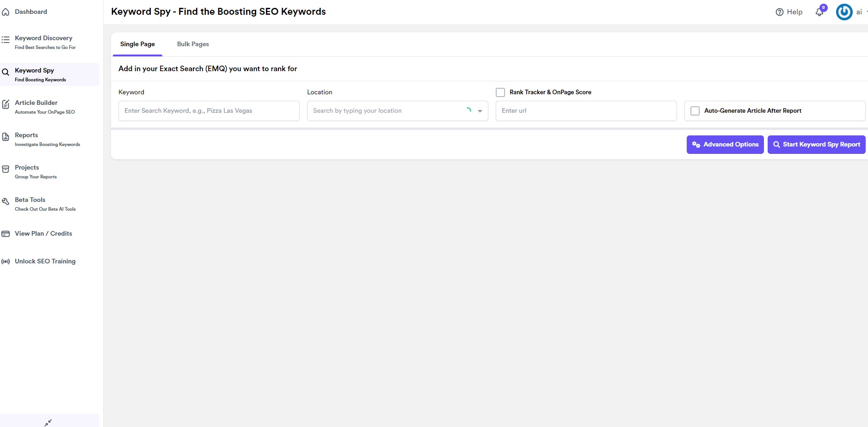The image size is (868, 427).
Task: Open the Dashboard home icon
Action: (x=6, y=12)
